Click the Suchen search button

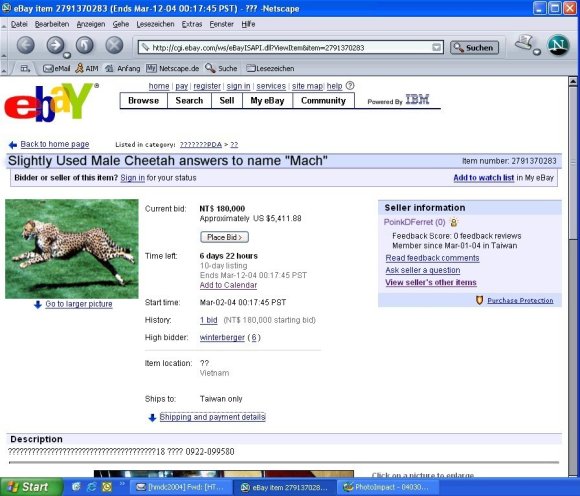click(474, 48)
